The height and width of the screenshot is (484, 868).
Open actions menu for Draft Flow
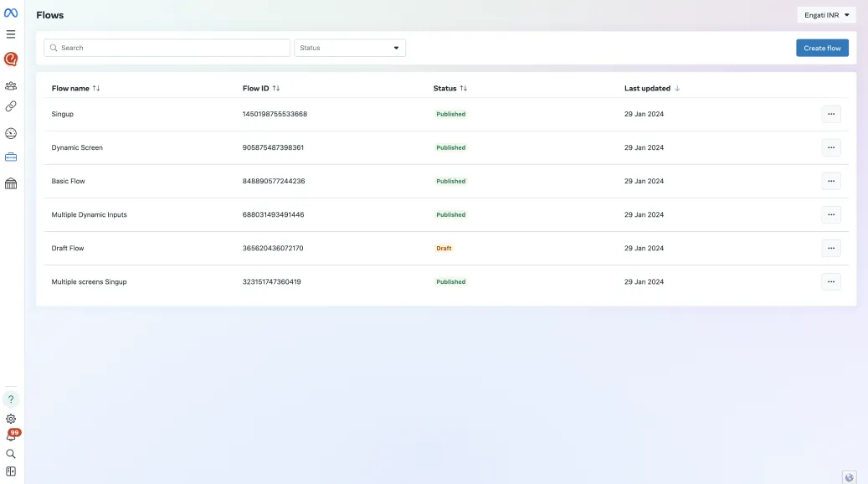830,248
